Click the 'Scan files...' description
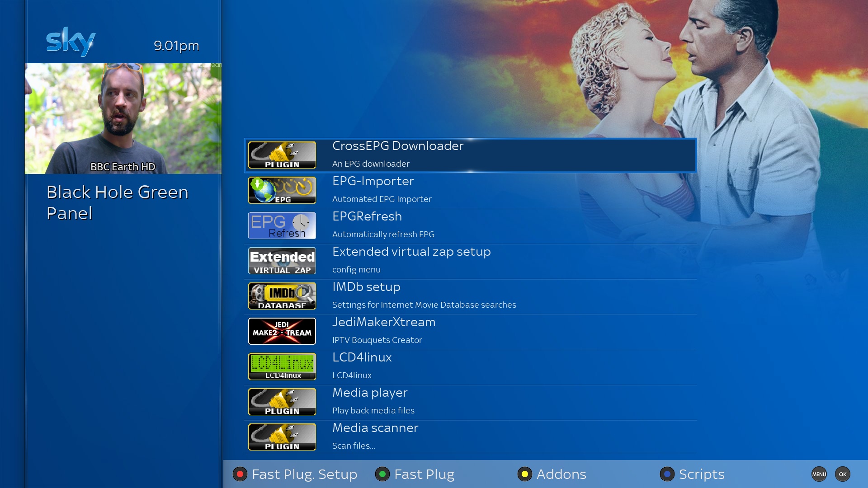The image size is (868, 488). coord(354,446)
